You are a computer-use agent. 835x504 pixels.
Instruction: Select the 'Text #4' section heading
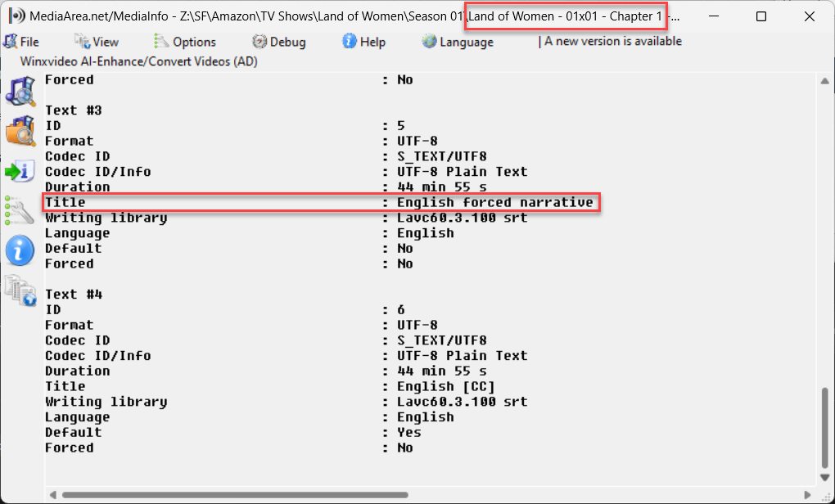[x=74, y=295]
